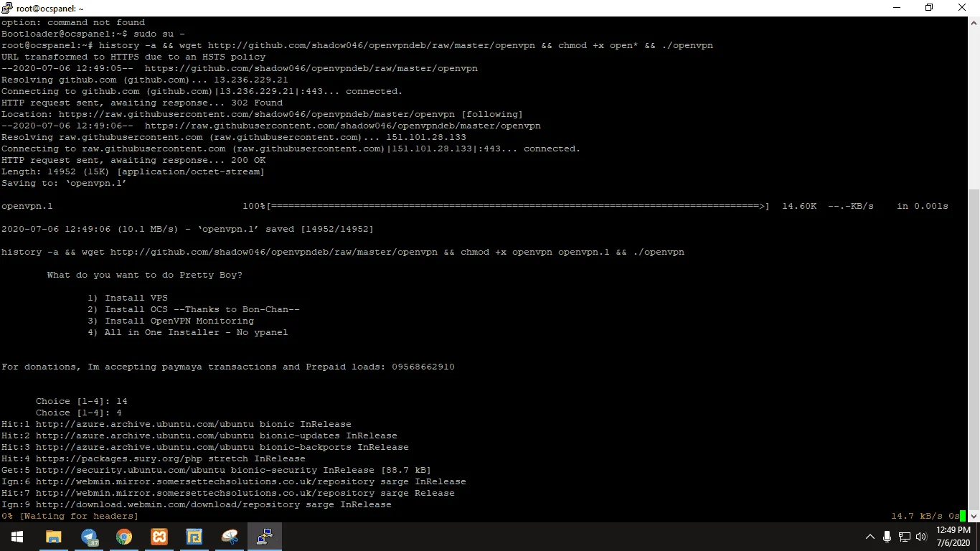Click 'option: command not found' line
The height and width of the screenshot is (551, 980).
point(73,22)
